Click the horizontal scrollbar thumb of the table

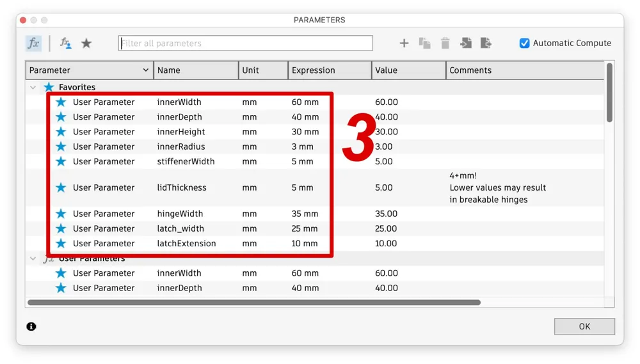click(x=254, y=303)
